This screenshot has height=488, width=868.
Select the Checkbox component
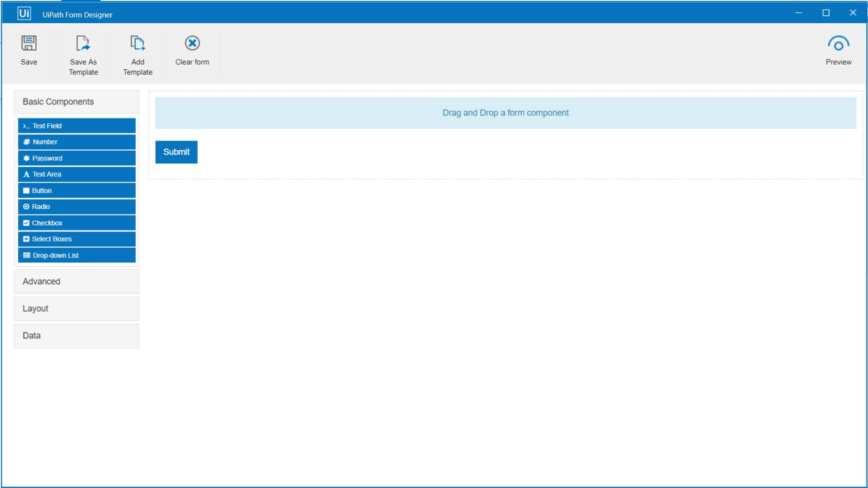tap(77, 223)
